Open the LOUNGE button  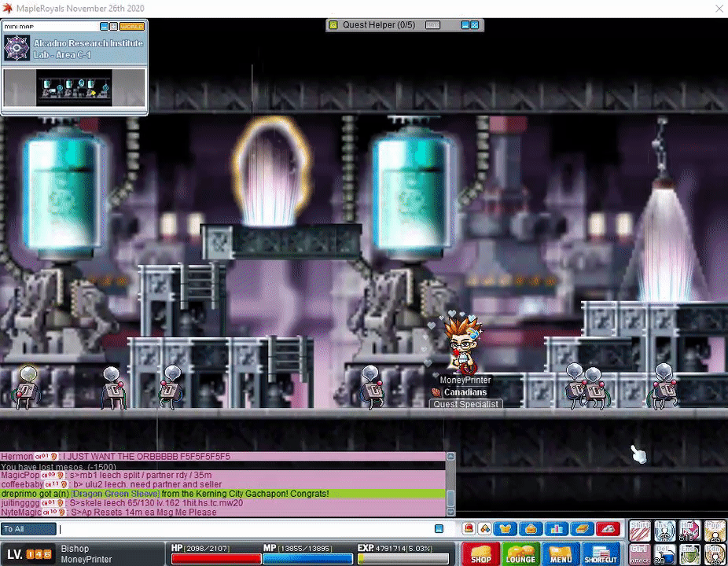[520, 554]
